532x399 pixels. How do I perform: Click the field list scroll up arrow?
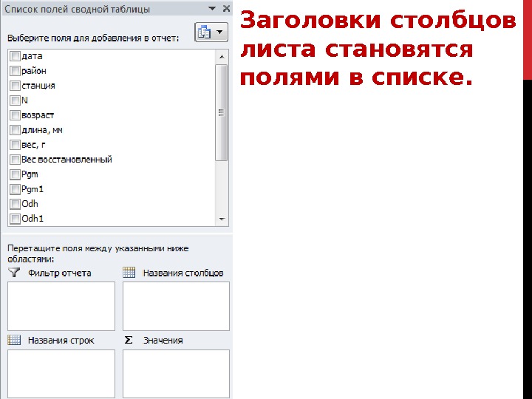(222, 57)
